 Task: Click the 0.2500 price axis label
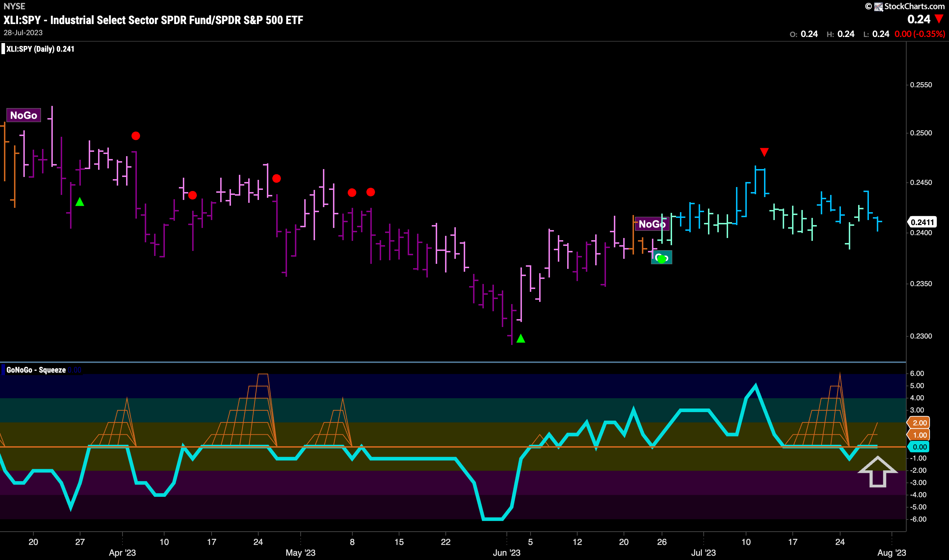(x=921, y=133)
